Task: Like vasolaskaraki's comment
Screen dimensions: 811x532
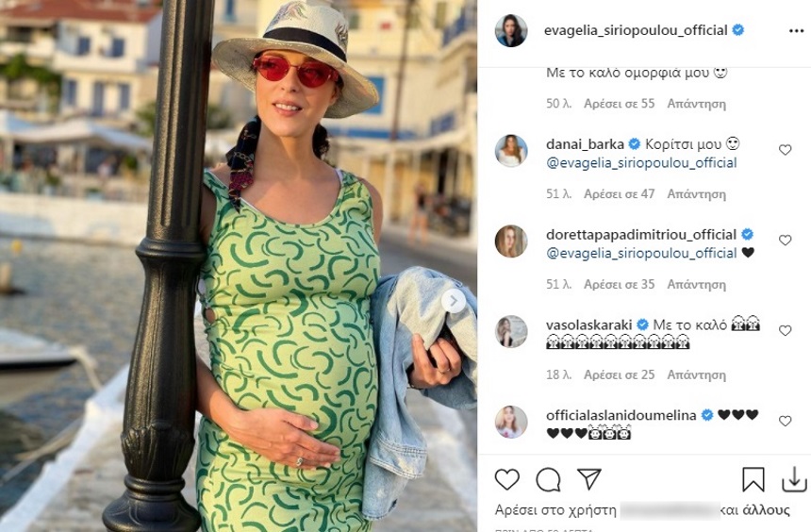Action: point(786,330)
